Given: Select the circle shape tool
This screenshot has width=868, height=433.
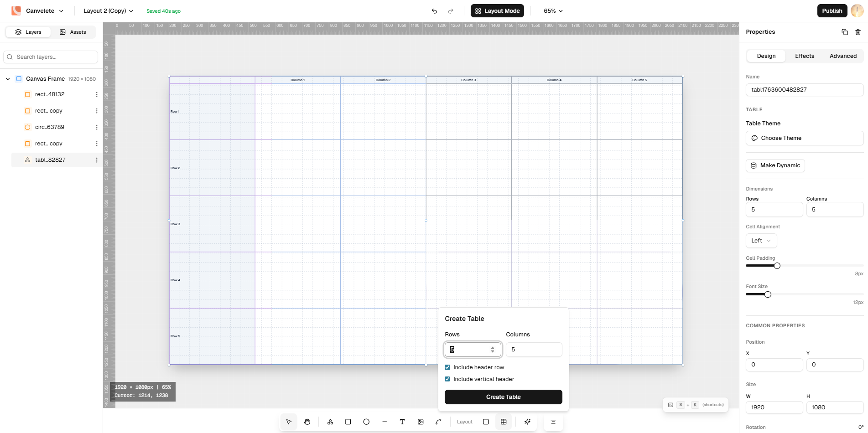Looking at the screenshot, I should tap(366, 422).
